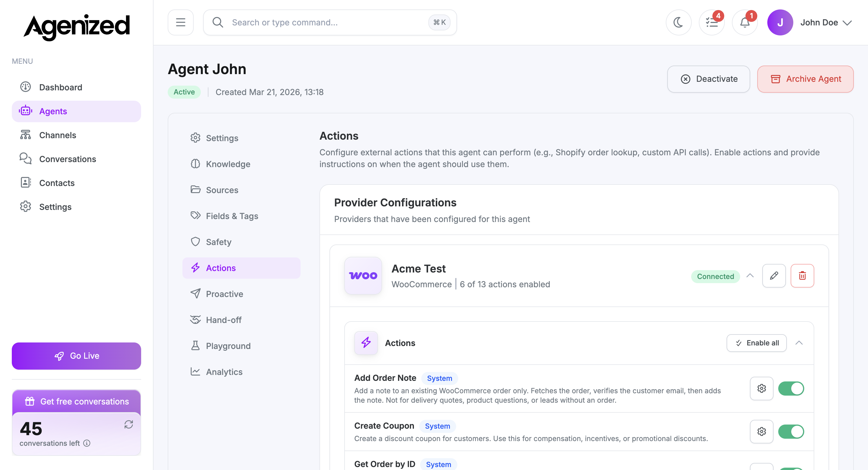Image resolution: width=868 pixels, height=470 pixels.
Task: Switch to the Hand-off tab
Action: click(223, 320)
